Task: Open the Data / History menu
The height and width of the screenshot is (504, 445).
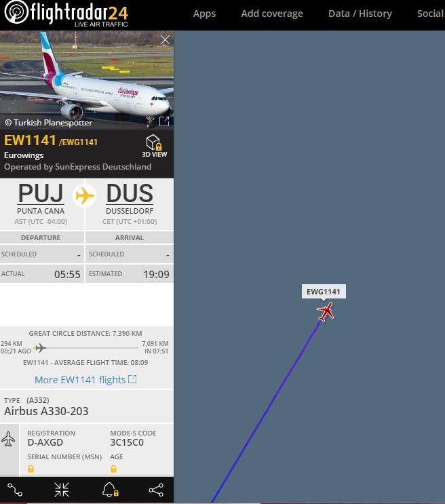Action: 360,14
